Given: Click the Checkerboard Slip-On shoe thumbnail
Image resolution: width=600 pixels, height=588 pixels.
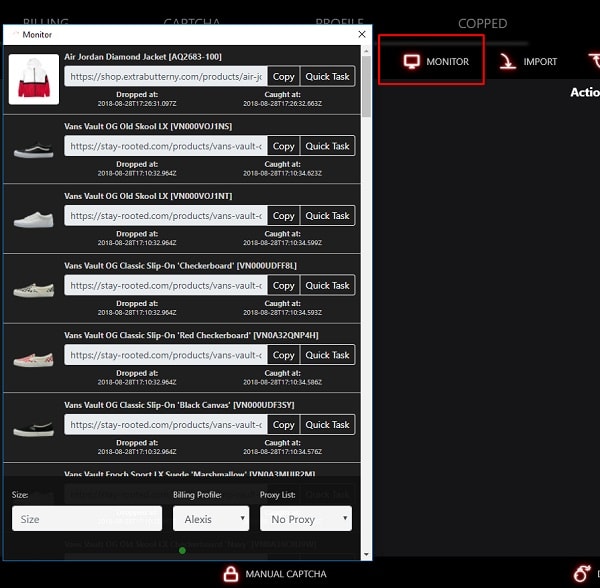Looking at the screenshot, I should coord(34,290).
